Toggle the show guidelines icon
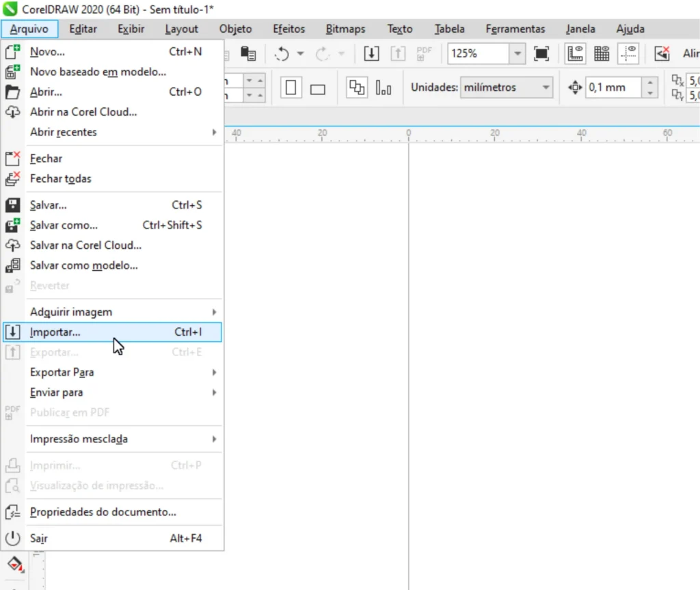 [628, 53]
